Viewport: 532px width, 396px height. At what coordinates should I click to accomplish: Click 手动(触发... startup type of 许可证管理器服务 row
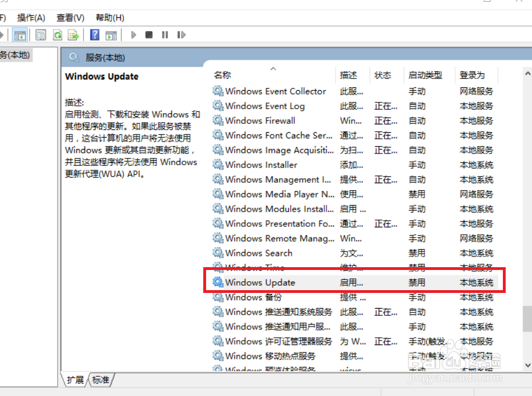click(x=429, y=341)
